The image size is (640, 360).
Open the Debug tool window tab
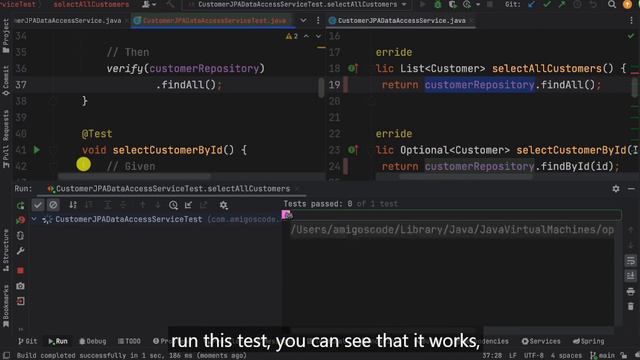[93, 341]
